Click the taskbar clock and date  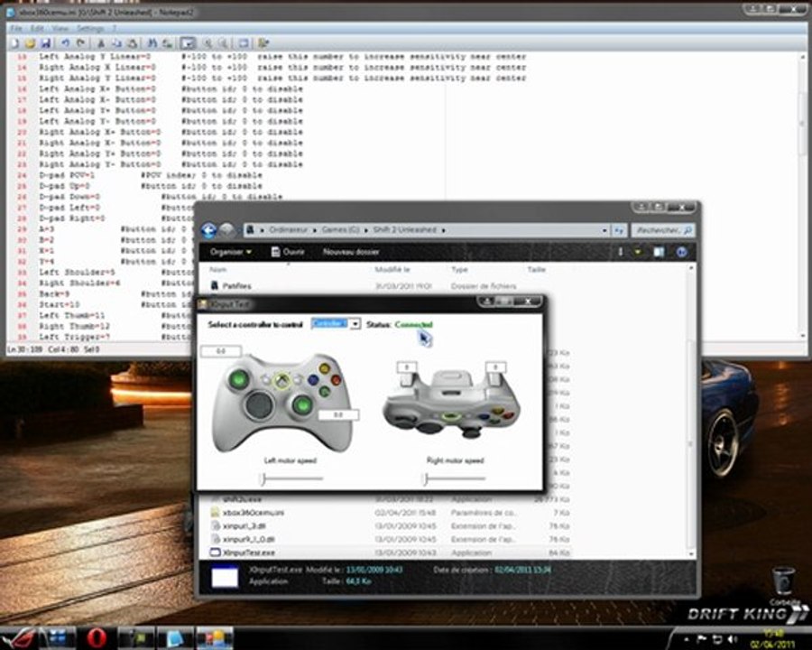coord(771,639)
